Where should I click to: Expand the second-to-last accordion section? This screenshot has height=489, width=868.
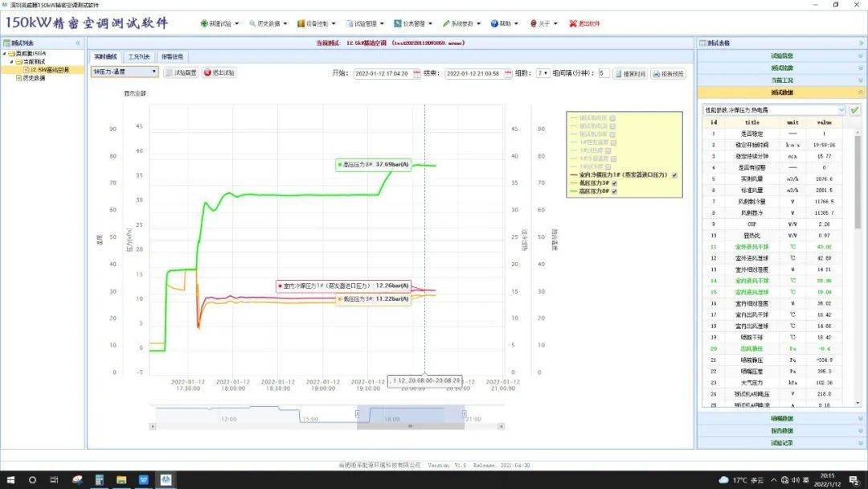(x=782, y=431)
